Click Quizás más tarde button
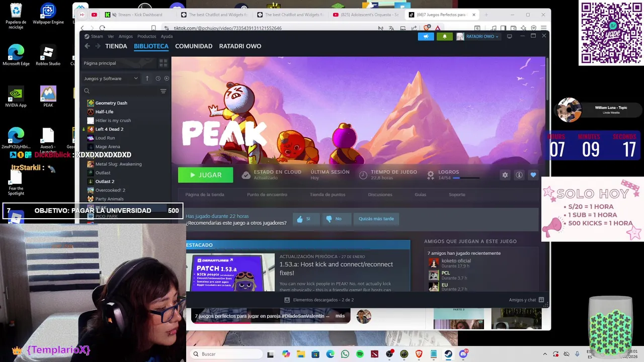This screenshot has width=644, height=362. pyautogui.click(x=376, y=219)
